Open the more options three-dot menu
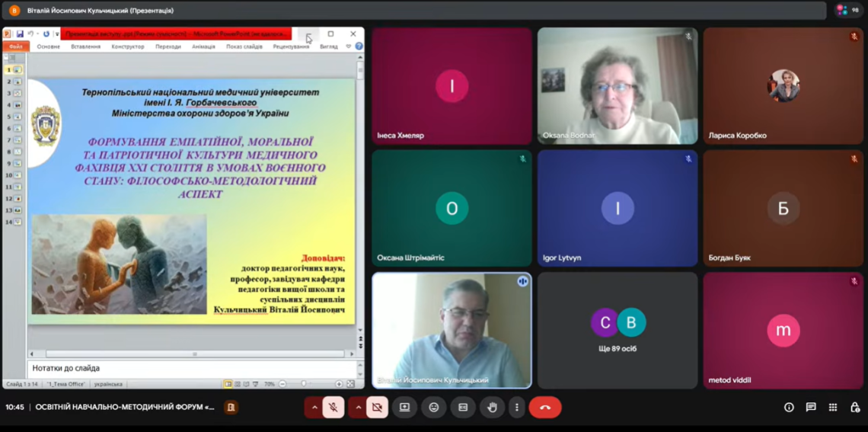The width and height of the screenshot is (868, 432). tap(516, 408)
